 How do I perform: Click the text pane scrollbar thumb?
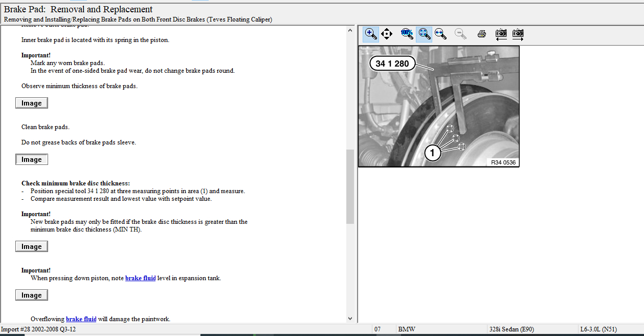click(x=350, y=186)
